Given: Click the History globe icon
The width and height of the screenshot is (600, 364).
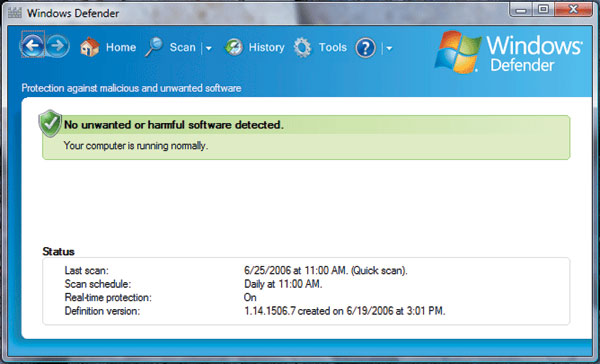Looking at the screenshot, I should pos(234,47).
